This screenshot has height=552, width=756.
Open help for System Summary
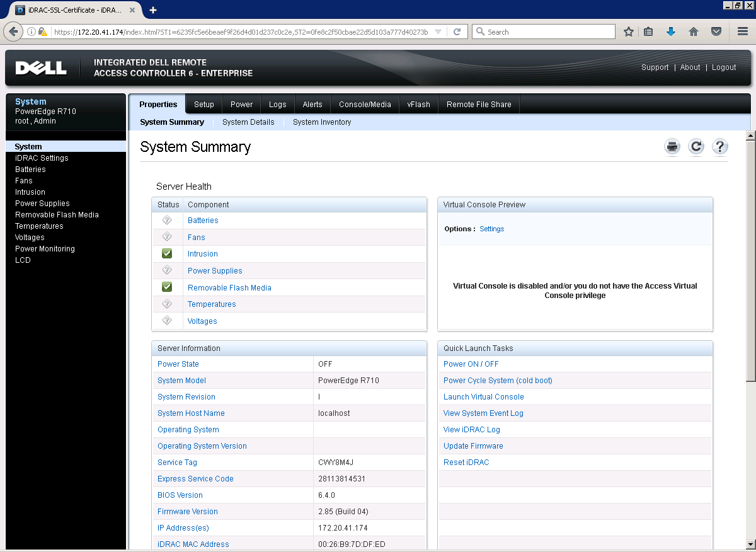pos(719,146)
